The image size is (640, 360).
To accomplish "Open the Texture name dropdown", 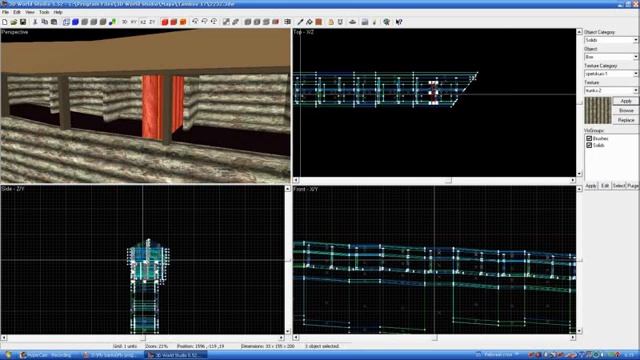I will pos(611,90).
